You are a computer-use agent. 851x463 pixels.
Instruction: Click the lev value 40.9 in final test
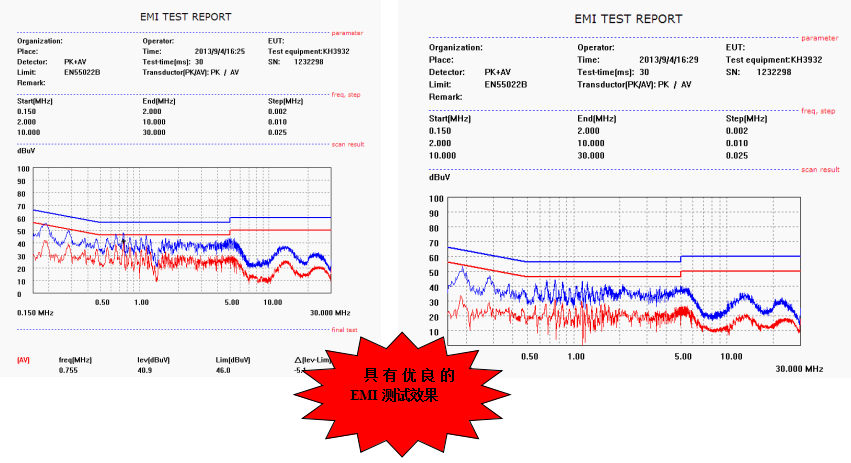(146, 370)
